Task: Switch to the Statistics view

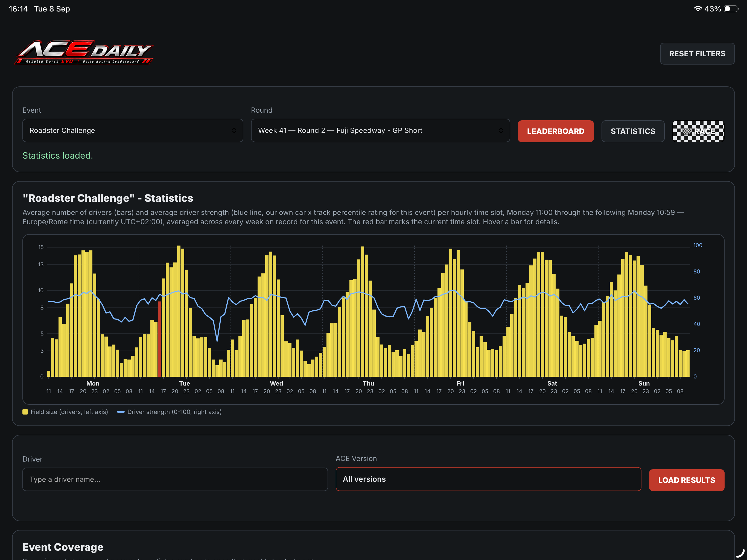Action: pyautogui.click(x=633, y=131)
